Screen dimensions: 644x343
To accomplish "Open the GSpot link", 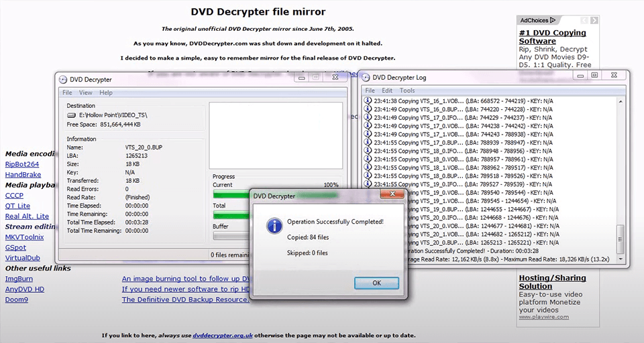I will [15, 248].
